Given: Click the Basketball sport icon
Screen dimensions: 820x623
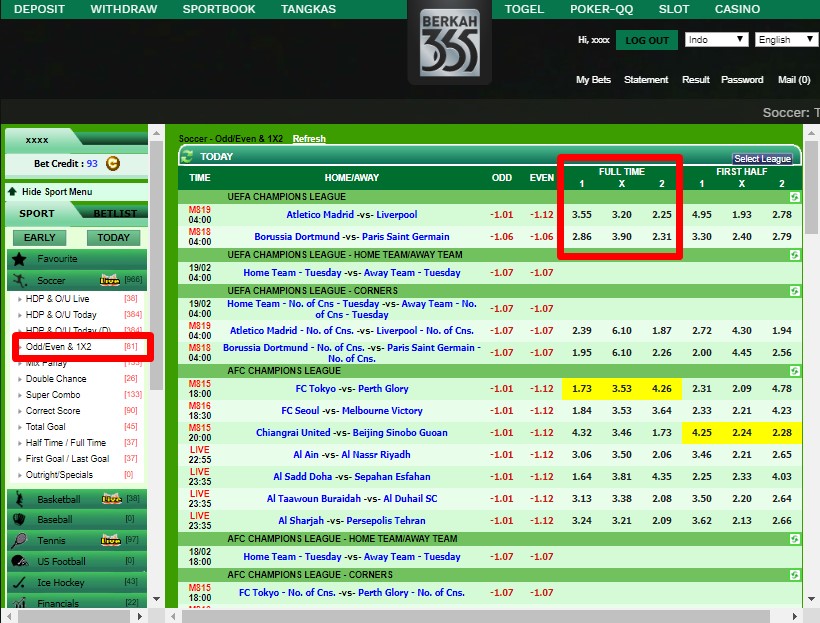Looking at the screenshot, I should (x=20, y=499).
